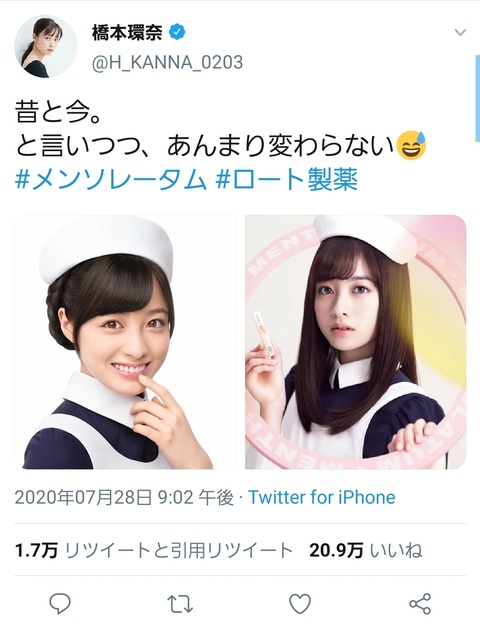480x630 pixels.
Task: Open the #ロート製薬 hashtag
Action: point(286,180)
